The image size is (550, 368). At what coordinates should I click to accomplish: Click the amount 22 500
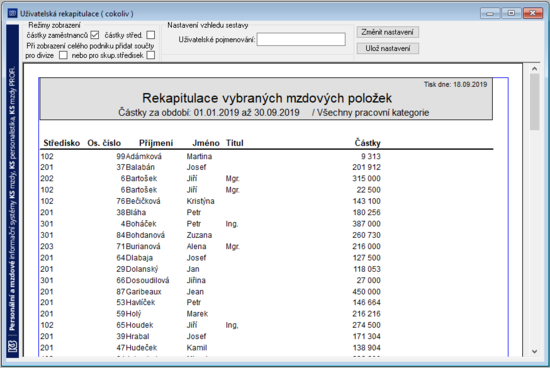tap(369, 190)
